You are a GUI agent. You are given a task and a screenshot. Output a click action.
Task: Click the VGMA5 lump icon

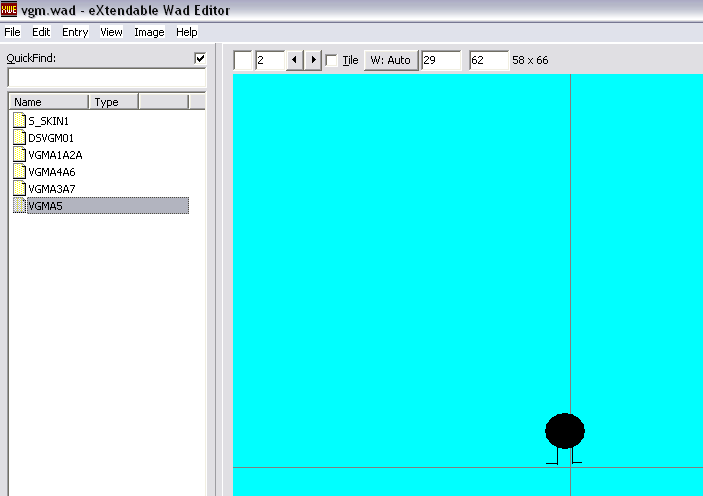pos(19,205)
